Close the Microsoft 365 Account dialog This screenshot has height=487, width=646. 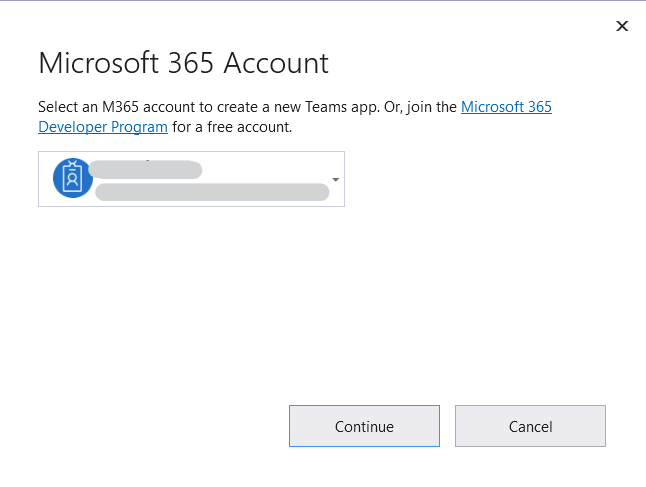coord(622,26)
